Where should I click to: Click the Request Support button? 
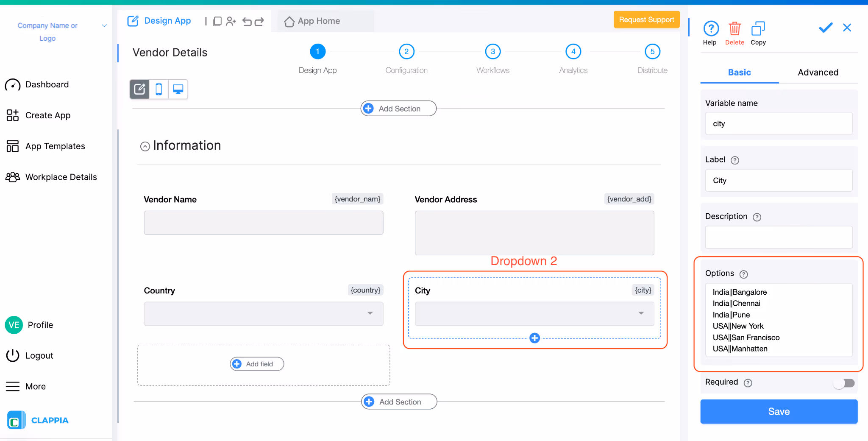pos(646,20)
